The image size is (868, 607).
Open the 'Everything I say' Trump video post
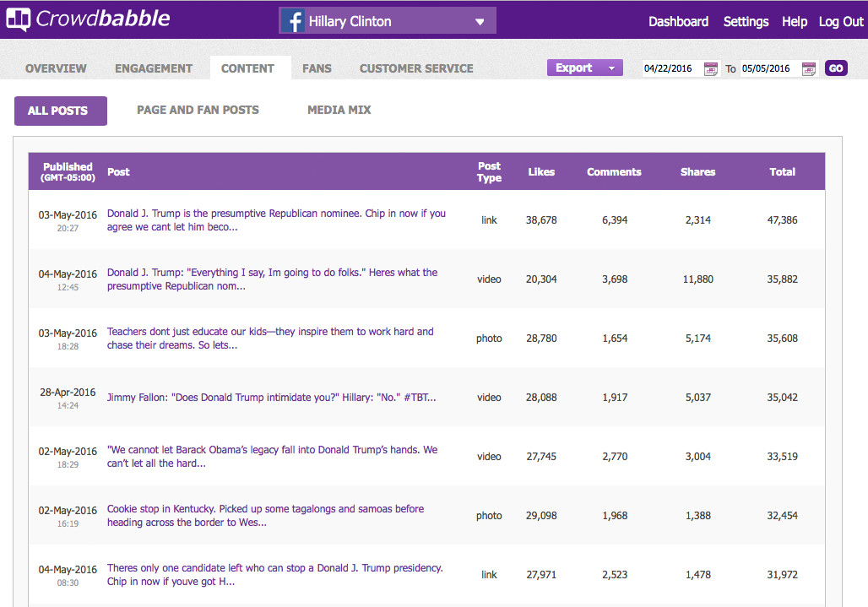click(272, 279)
